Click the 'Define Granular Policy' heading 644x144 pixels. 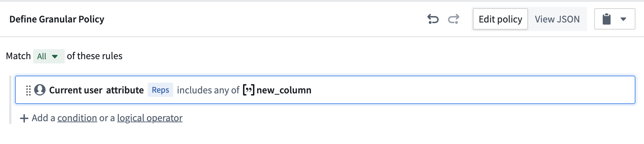point(57,19)
